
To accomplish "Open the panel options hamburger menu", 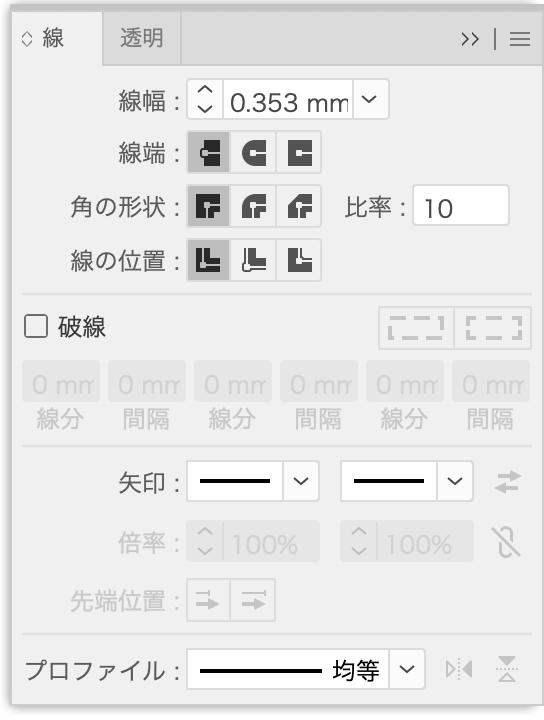I will (520, 39).
